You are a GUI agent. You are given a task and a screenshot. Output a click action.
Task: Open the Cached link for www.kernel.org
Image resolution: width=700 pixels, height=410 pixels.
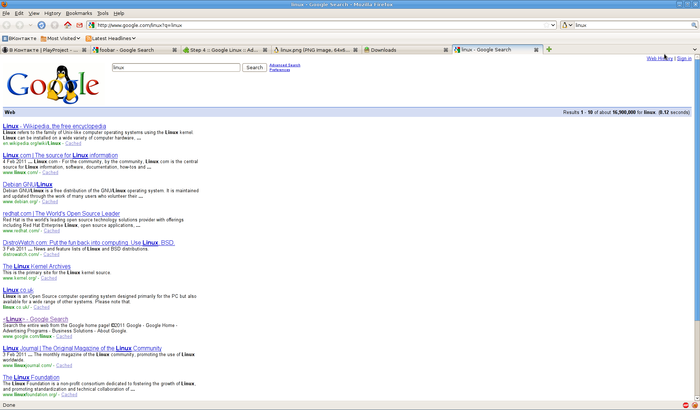(49, 278)
